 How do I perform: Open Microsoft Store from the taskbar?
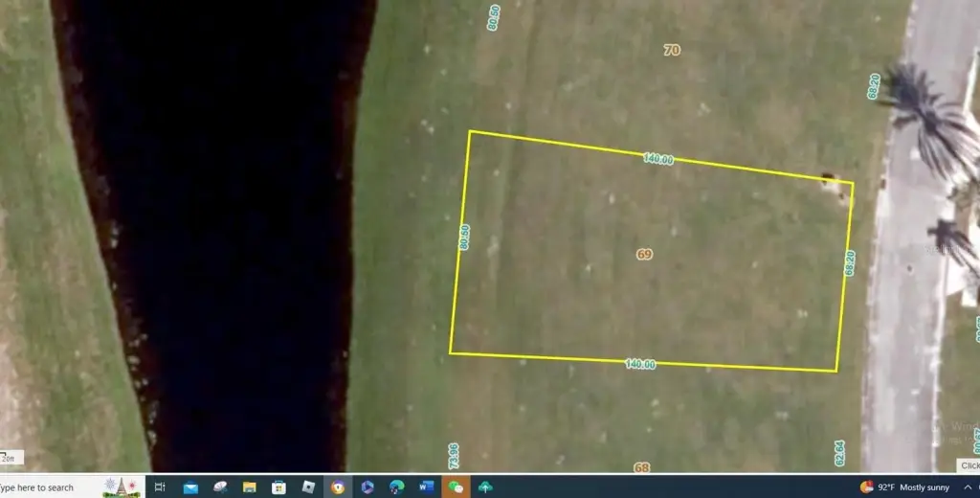(278, 487)
